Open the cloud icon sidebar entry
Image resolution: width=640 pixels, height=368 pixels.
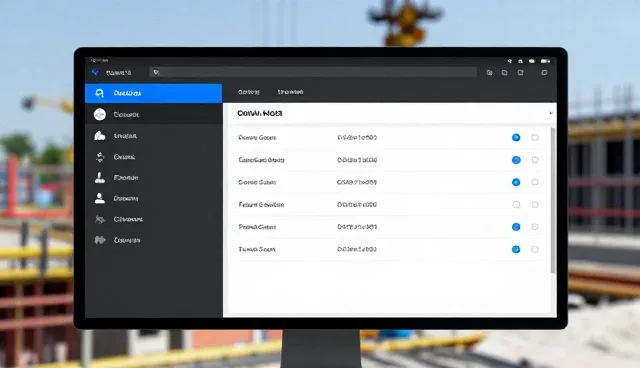click(x=100, y=136)
